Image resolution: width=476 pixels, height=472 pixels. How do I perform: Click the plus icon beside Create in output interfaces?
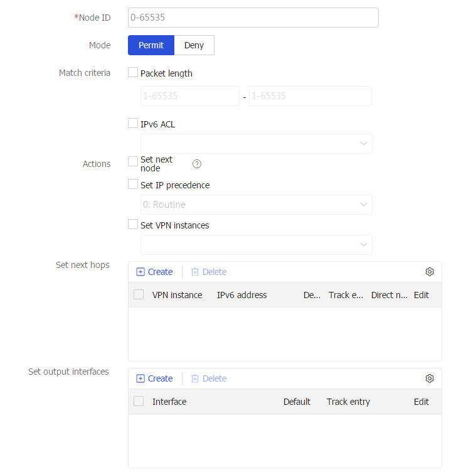click(x=140, y=378)
